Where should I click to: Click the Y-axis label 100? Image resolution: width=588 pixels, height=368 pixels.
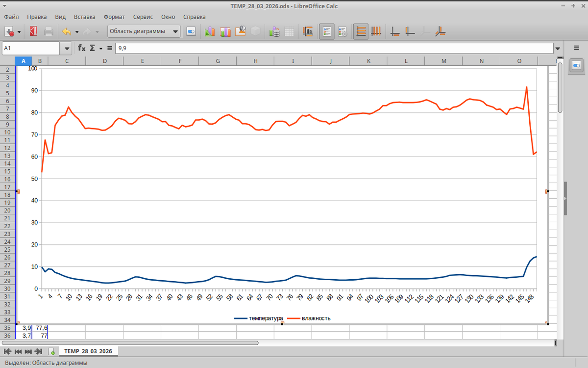(33, 68)
